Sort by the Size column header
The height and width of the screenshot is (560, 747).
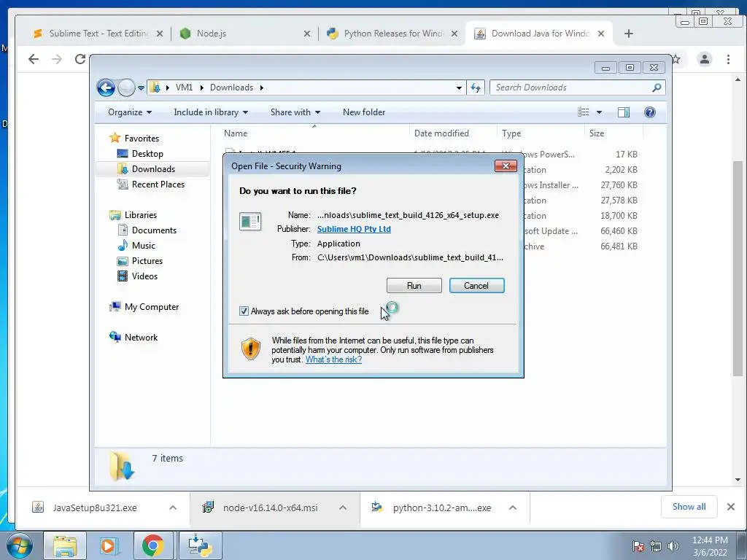point(614,133)
